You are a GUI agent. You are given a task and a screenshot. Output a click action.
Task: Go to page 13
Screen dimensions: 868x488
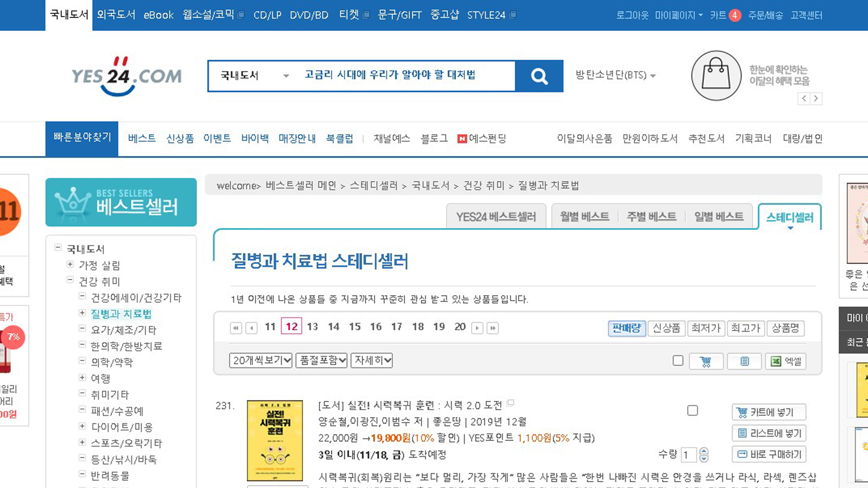click(x=312, y=327)
